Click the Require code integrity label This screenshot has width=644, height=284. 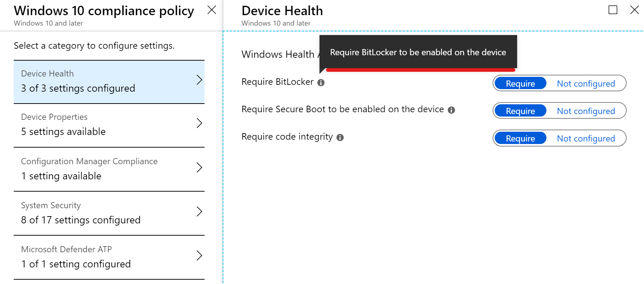(x=287, y=137)
